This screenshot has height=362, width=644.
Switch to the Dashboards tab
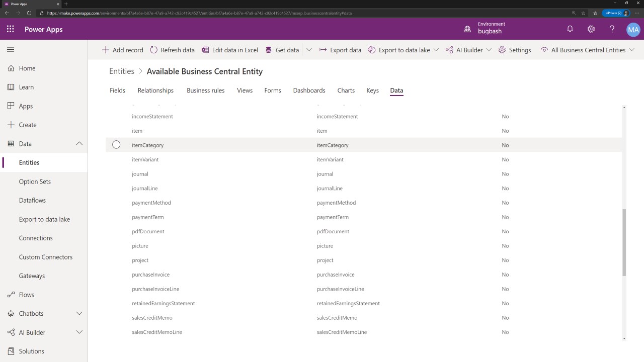pos(309,90)
